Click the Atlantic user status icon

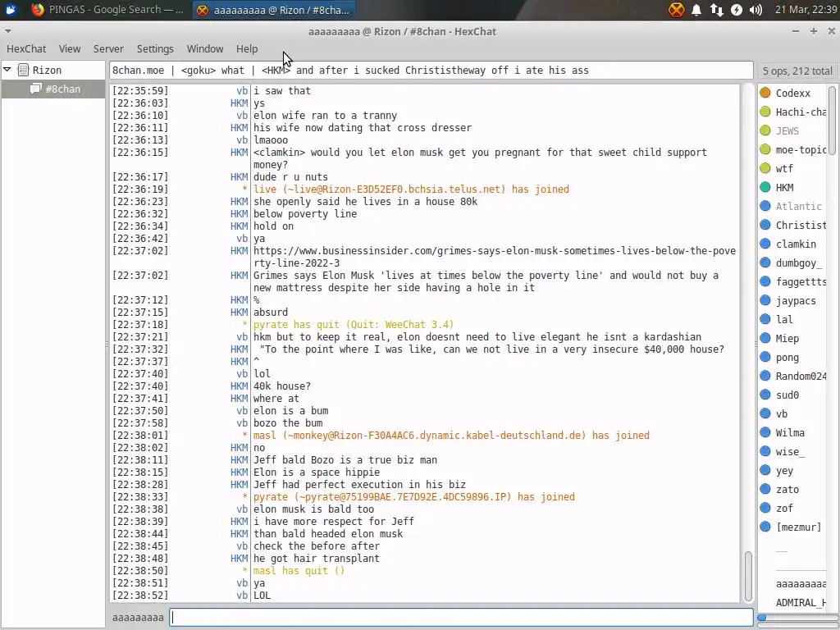[x=765, y=206]
